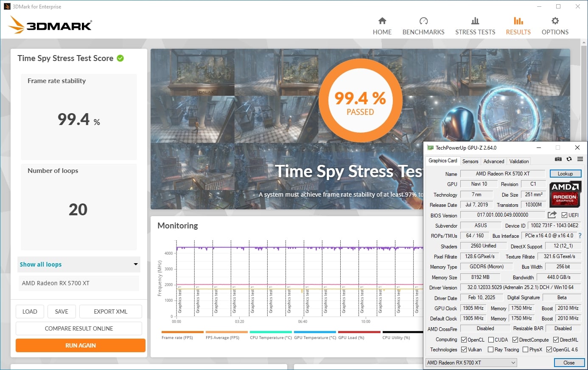Click the CPU Temperature legend color
588x370 pixels.
[x=271, y=332]
